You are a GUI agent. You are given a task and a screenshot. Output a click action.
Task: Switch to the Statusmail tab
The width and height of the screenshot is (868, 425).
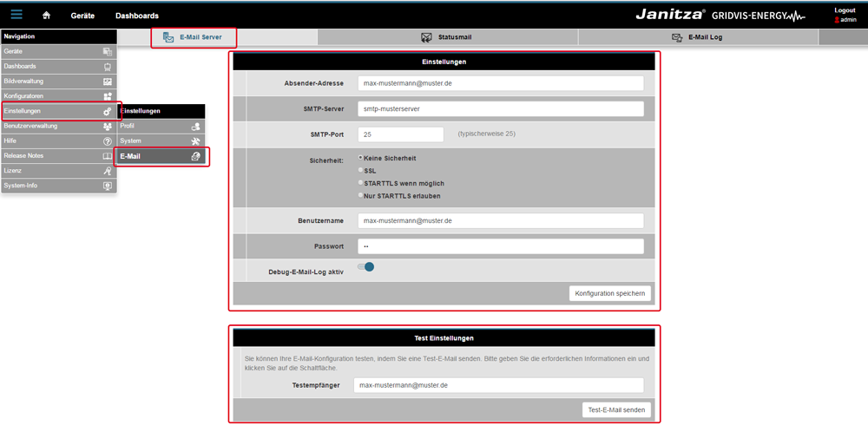pyautogui.click(x=448, y=37)
